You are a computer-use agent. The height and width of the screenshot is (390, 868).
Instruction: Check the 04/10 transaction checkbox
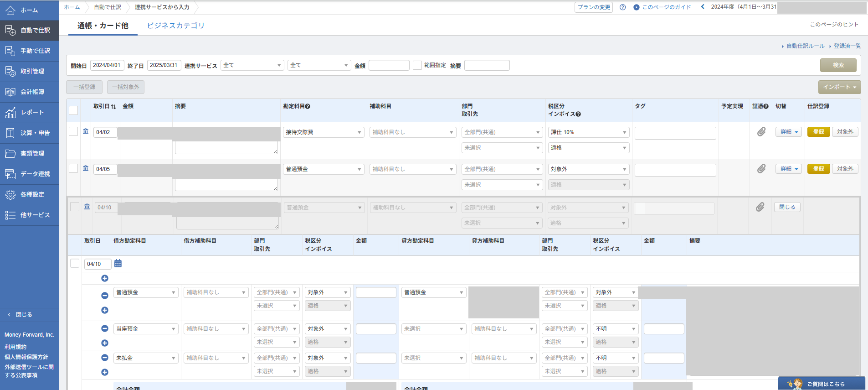click(75, 207)
